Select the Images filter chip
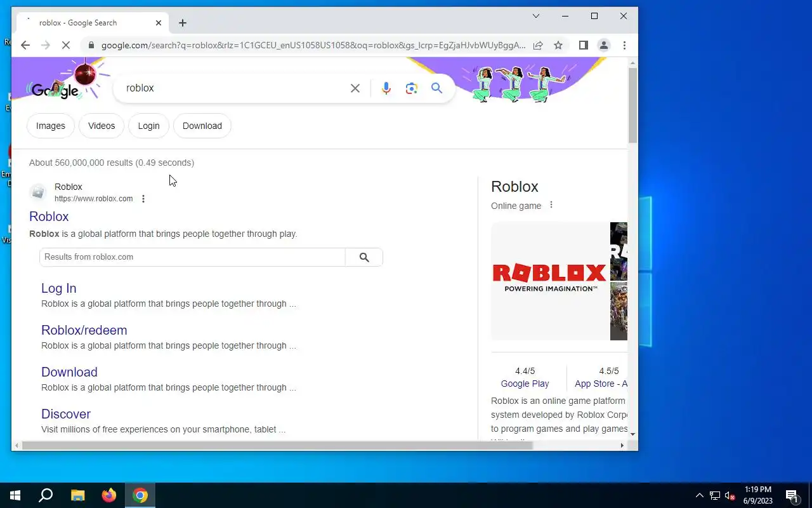The width and height of the screenshot is (812, 508). click(x=51, y=126)
